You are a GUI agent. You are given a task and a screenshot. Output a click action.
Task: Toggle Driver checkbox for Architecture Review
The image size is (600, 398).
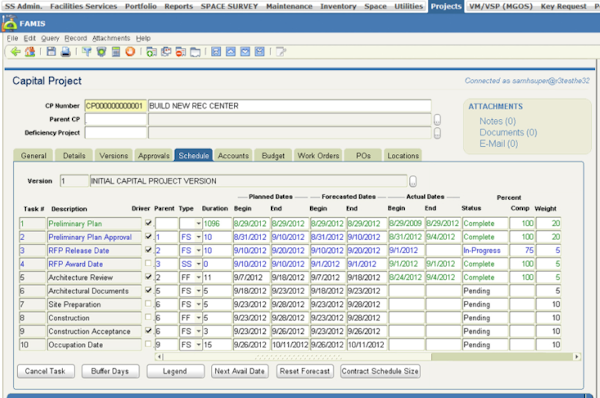(x=148, y=277)
